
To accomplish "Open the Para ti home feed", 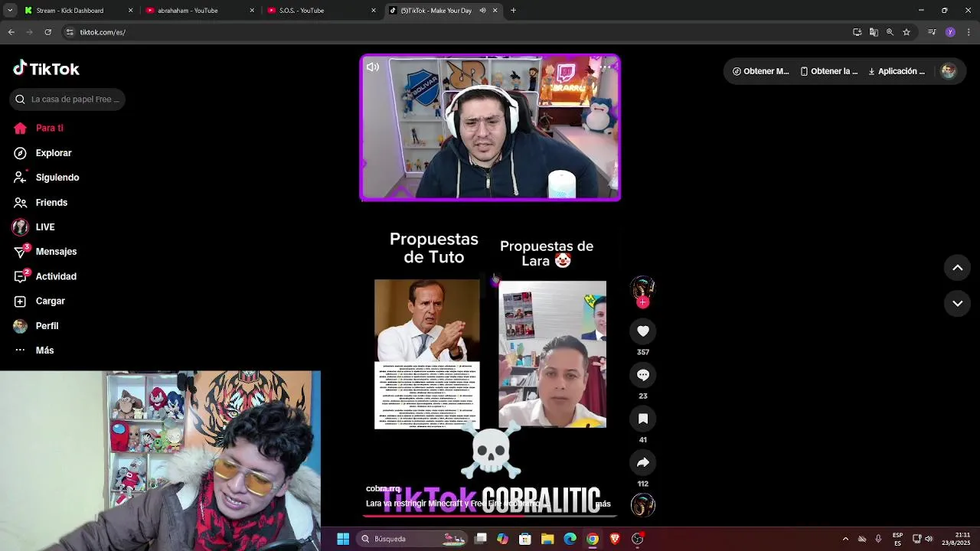I will coord(38,128).
